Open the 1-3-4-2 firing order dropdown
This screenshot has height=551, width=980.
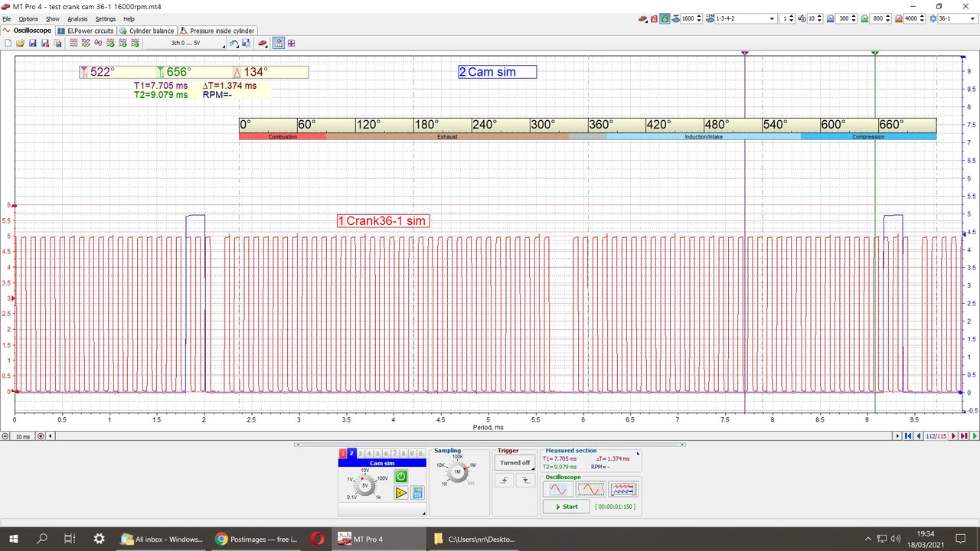746,18
